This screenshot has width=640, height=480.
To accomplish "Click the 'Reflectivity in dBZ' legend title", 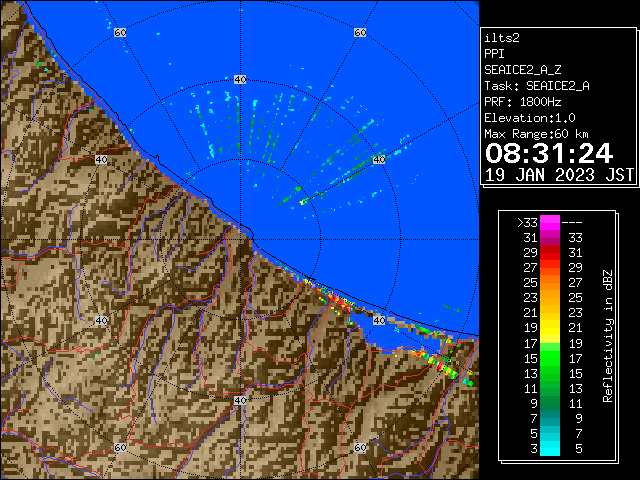I will (x=608, y=336).
